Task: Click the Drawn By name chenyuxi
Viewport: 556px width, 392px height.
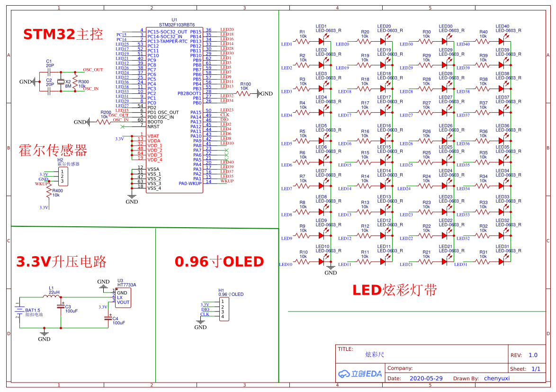Action: tap(496, 378)
